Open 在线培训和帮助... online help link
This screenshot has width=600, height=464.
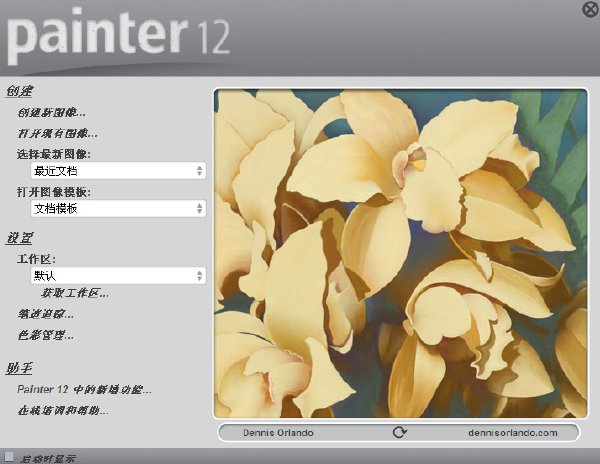tap(63, 410)
